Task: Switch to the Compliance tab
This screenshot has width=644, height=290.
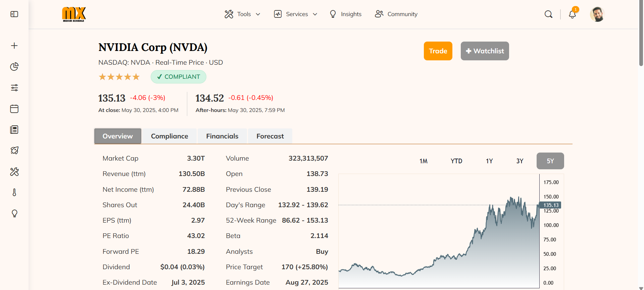Action: tap(169, 136)
